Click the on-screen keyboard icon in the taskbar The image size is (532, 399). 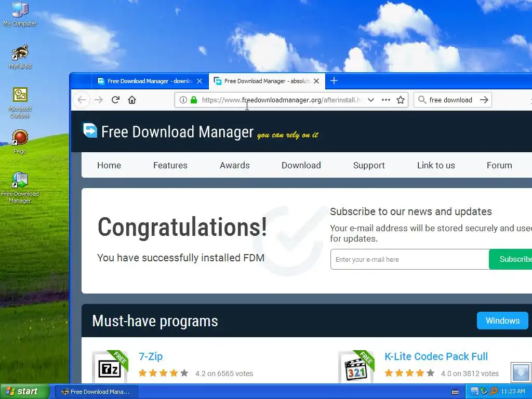pyautogui.click(x=455, y=392)
